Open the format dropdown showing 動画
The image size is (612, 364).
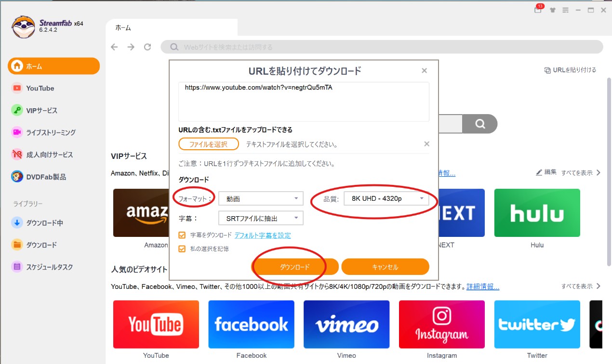click(x=261, y=198)
